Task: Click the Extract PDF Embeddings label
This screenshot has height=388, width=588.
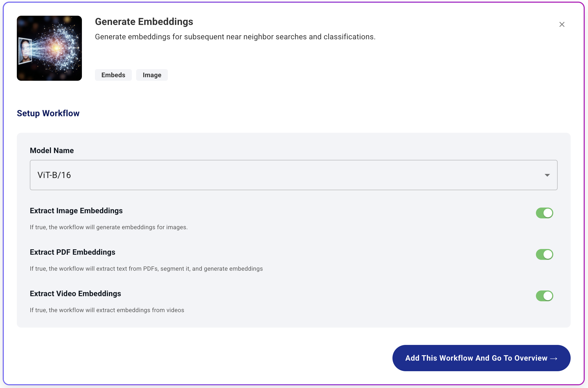Action: tap(72, 252)
